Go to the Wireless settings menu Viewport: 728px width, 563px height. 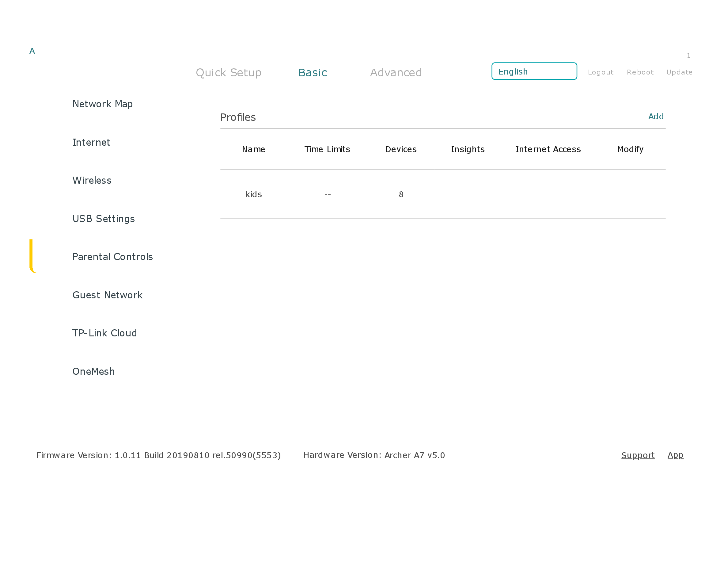click(x=92, y=180)
